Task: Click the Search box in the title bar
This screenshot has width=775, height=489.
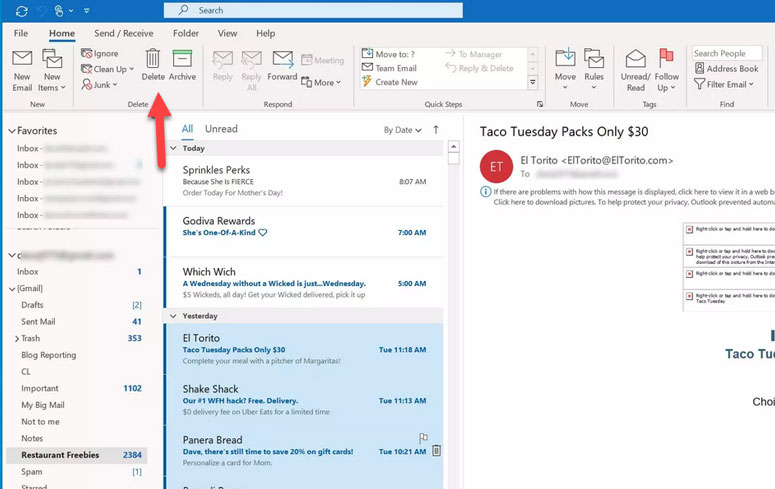Action: tap(313, 10)
